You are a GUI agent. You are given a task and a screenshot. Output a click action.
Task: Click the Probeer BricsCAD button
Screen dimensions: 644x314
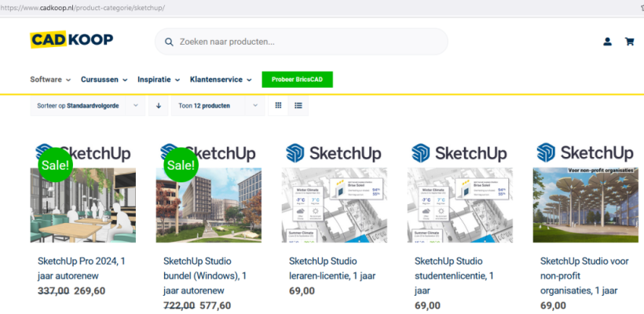pos(298,79)
